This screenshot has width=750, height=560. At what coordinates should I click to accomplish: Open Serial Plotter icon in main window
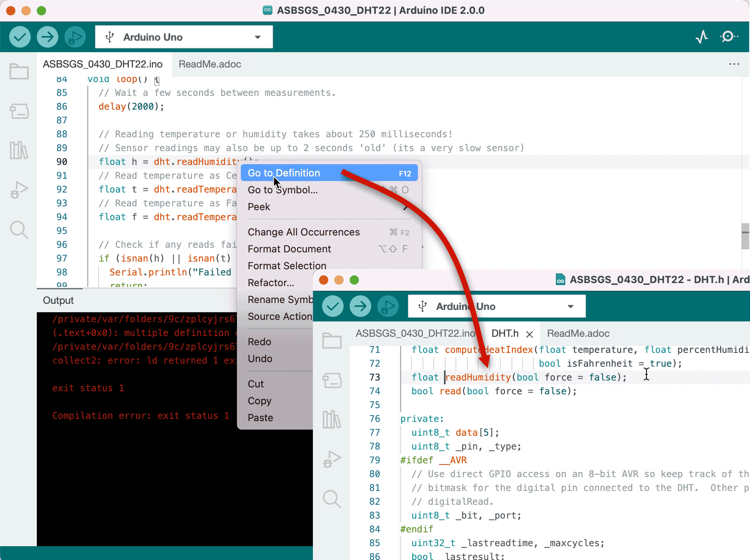click(x=702, y=37)
